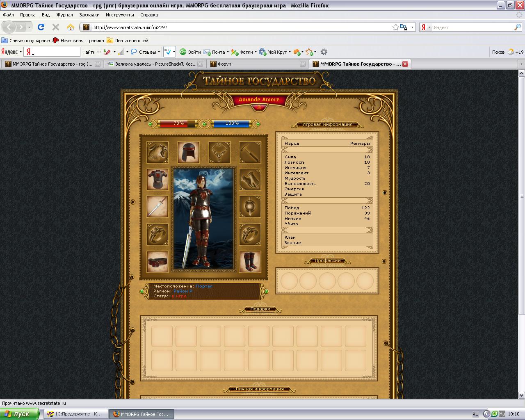Click the Псков weather icon
525x420 pixels.
[x=511, y=52]
